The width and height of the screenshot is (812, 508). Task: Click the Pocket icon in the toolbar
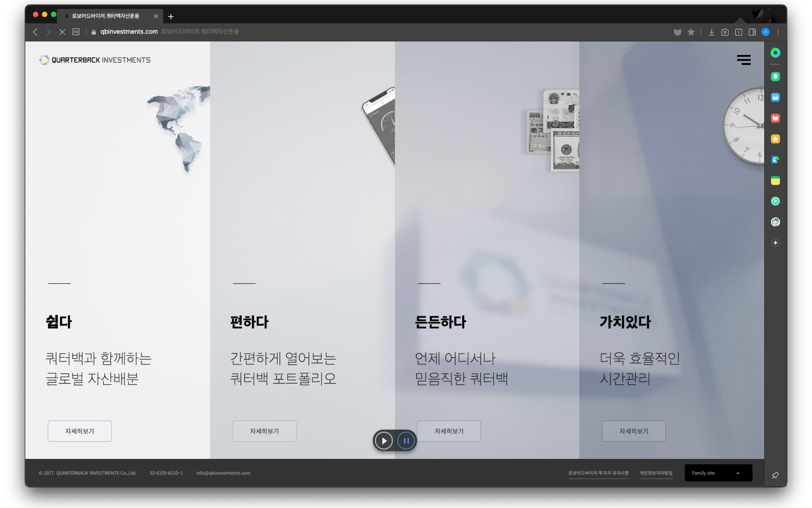pos(678,32)
